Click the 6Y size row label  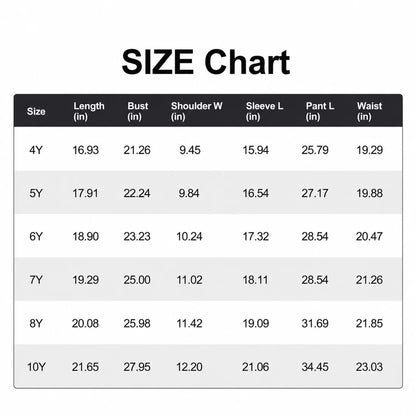click(36, 237)
